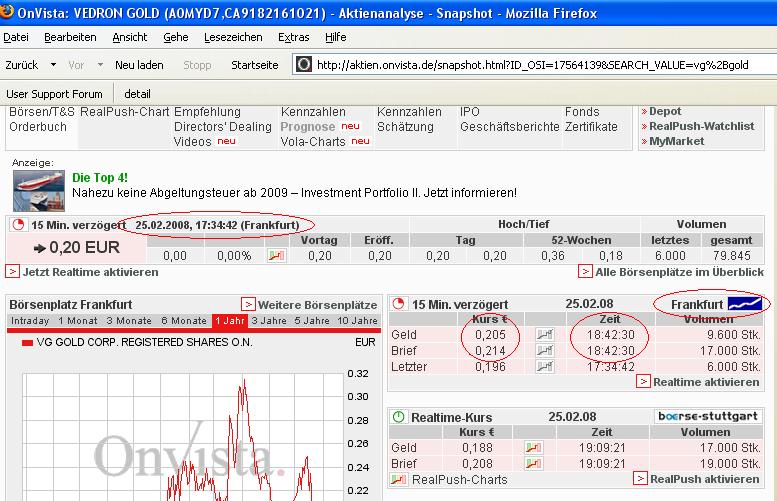The height and width of the screenshot is (501, 777).
Task: Switch the chart to 3 Jahre
Action: pyautogui.click(x=268, y=321)
